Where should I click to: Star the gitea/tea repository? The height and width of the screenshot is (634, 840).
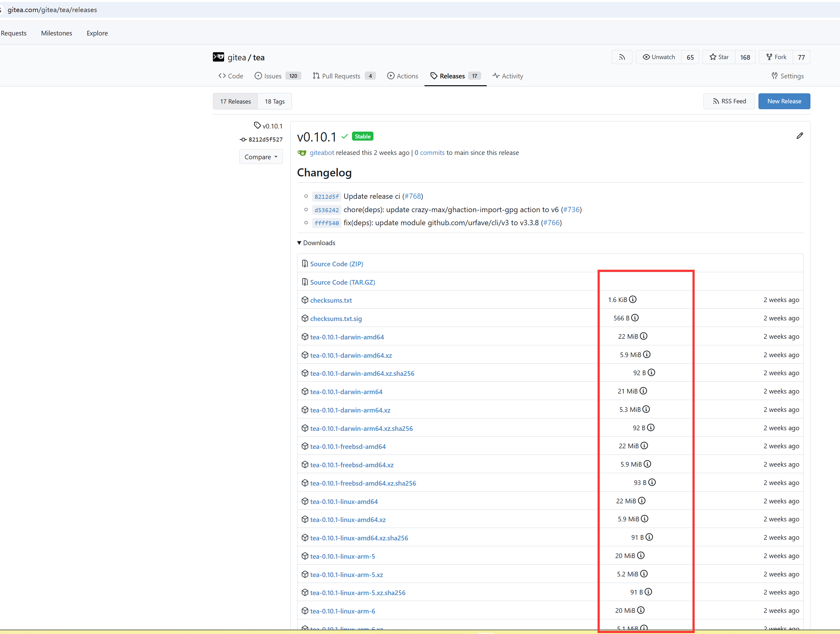coord(719,57)
